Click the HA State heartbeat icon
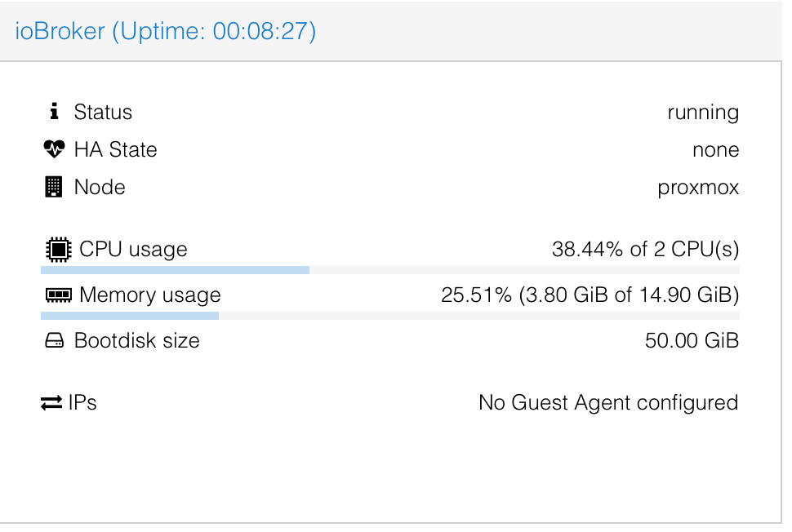792x532 pixels. [54, 149]
